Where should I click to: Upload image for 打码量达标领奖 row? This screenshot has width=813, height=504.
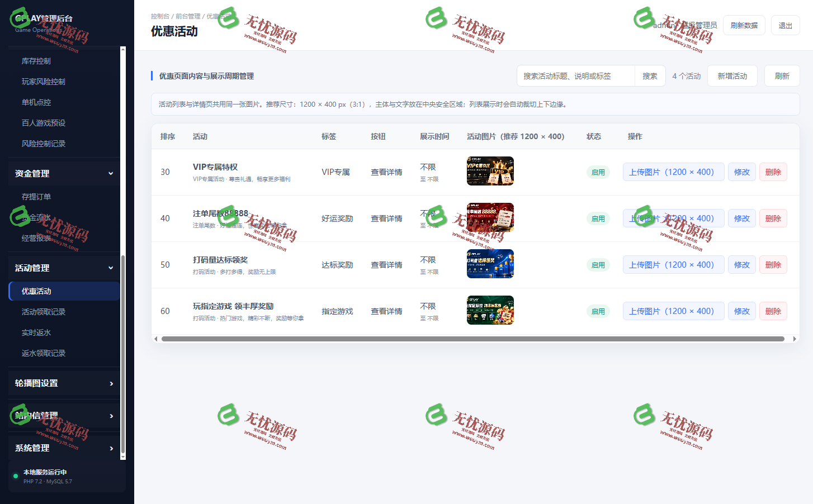coord(673,265)
